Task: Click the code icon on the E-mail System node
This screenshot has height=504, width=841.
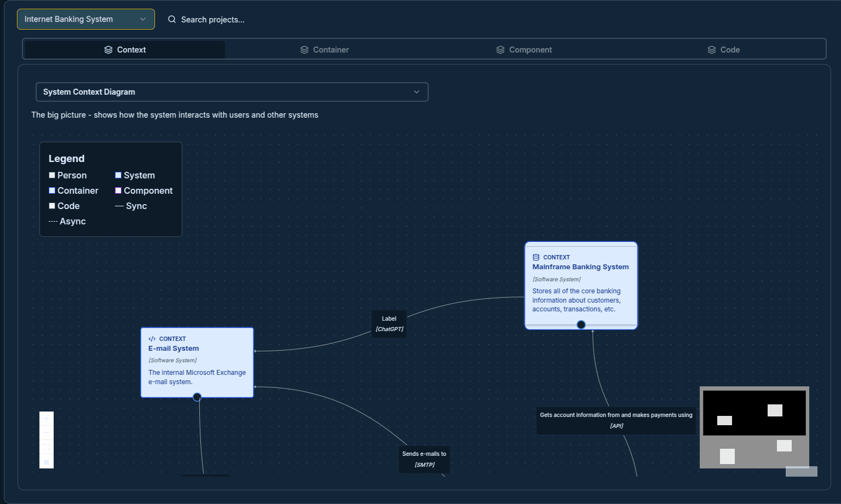Action: click(x=152, y=339)
